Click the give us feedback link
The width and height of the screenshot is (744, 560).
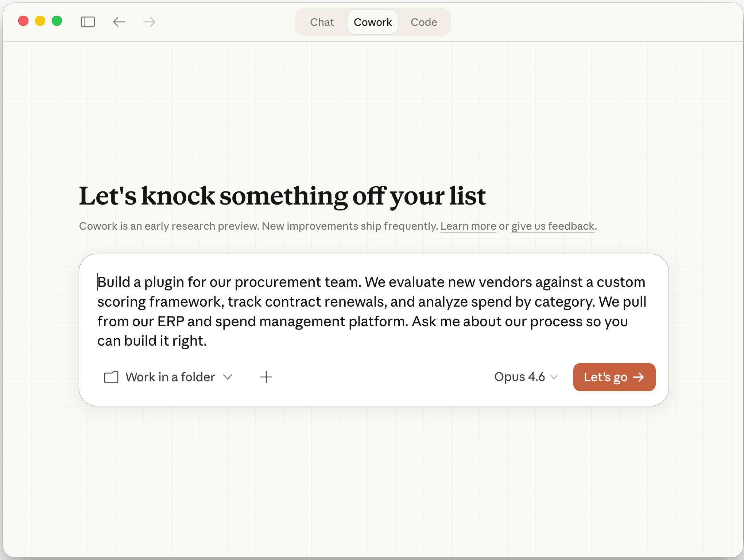pos(552,226)
